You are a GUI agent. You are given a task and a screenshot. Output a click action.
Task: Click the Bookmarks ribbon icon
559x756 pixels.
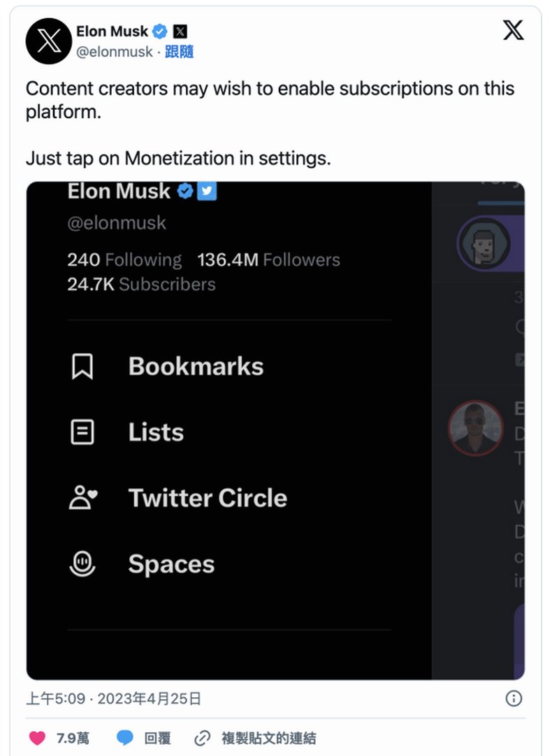82,366
